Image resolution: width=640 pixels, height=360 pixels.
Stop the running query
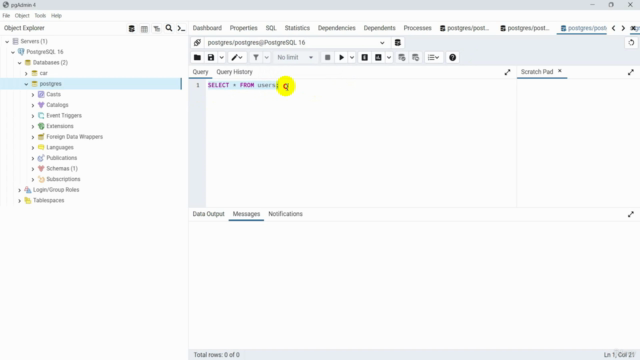click(x=327, y=58)
